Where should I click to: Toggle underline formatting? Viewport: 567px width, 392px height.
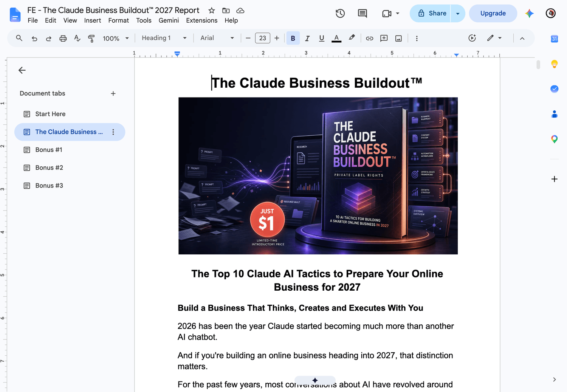coord(322,38)
